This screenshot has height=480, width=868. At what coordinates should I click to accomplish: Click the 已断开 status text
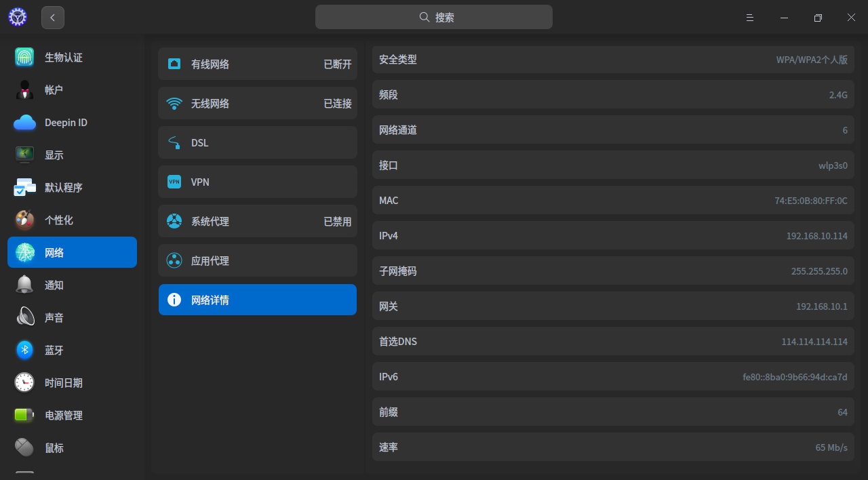coord(338,64)
